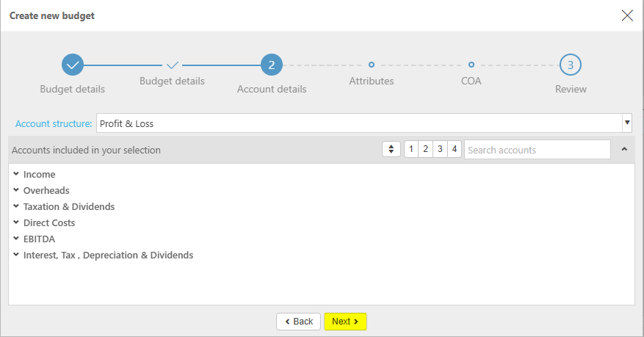Image resolution: width=644 pixels, height=337 pixels.
Task: Expand the Income account group
Action: [x=16, y=174]
